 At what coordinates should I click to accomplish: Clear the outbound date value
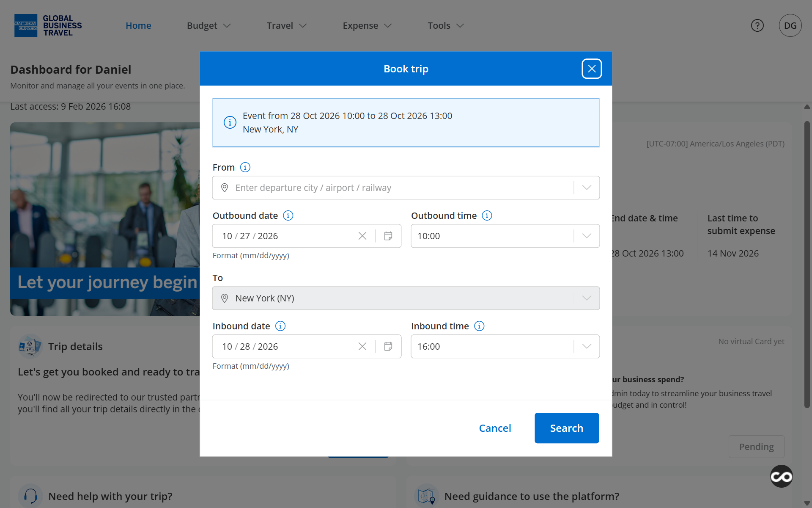362,236
